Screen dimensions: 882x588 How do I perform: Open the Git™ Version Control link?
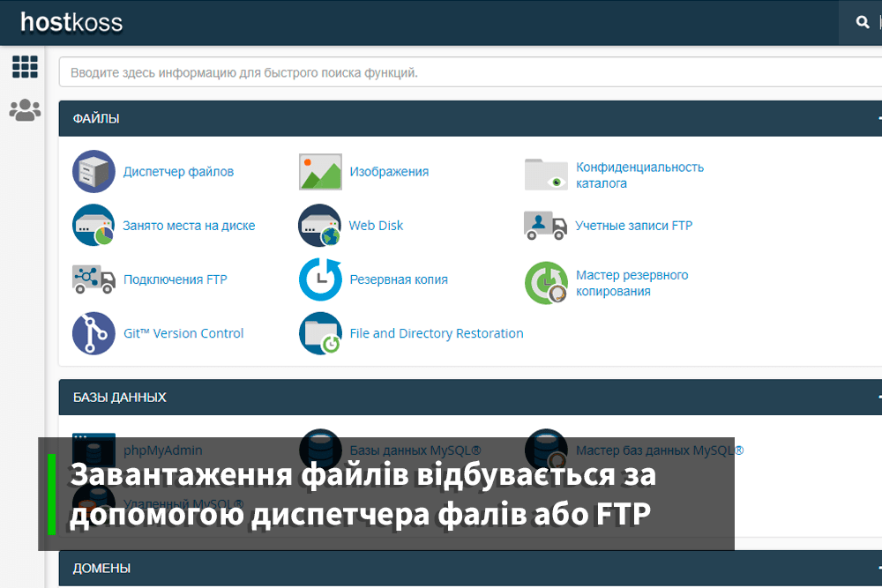[x=183, y=333]
